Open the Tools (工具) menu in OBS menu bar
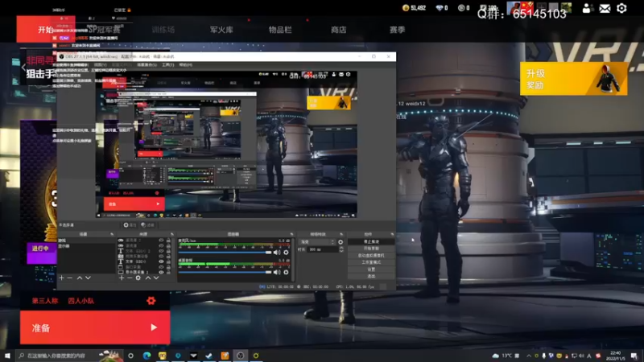 point(167,65)
